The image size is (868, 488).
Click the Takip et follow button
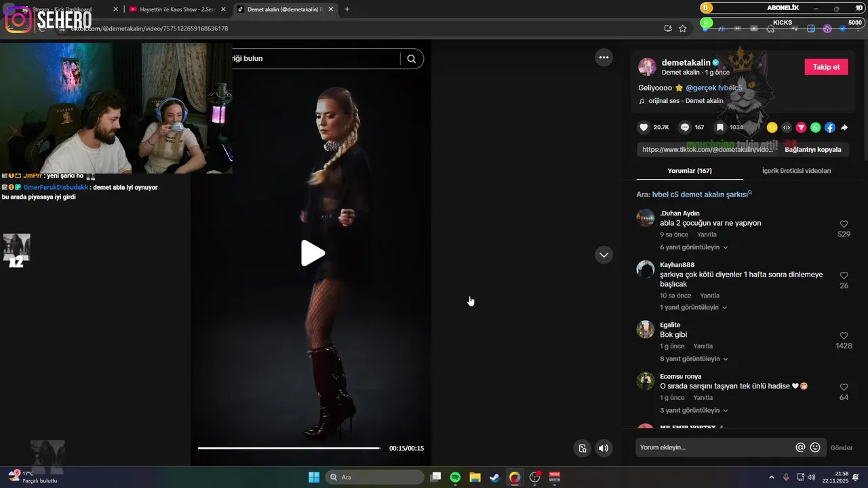(826, 67)
